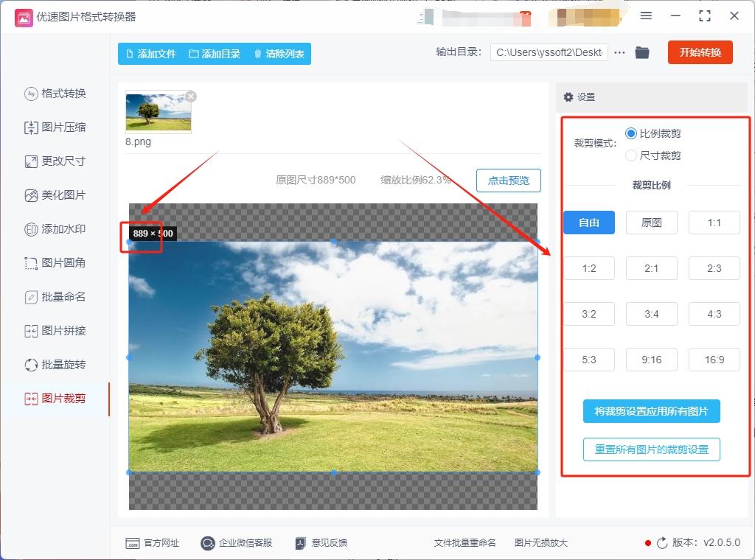Pick the 4:3 crop ratio
The image size is (755, 560).
714,314
